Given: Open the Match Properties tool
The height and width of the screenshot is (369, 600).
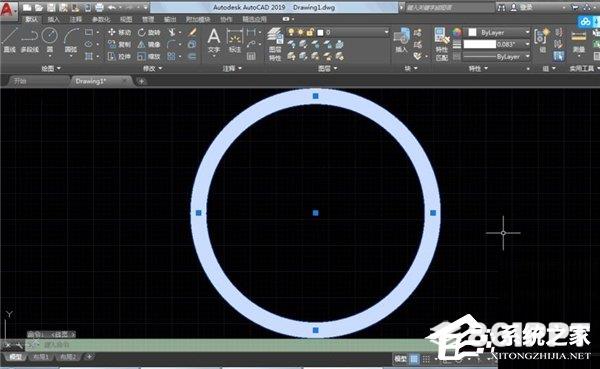Looking at the screenshot, I should (x=441, y=44).
